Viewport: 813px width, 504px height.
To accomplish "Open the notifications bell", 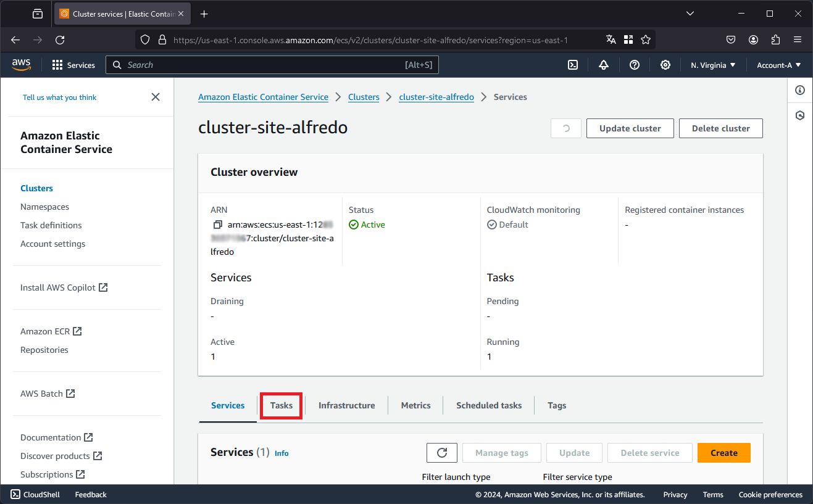I will [604, 65].
